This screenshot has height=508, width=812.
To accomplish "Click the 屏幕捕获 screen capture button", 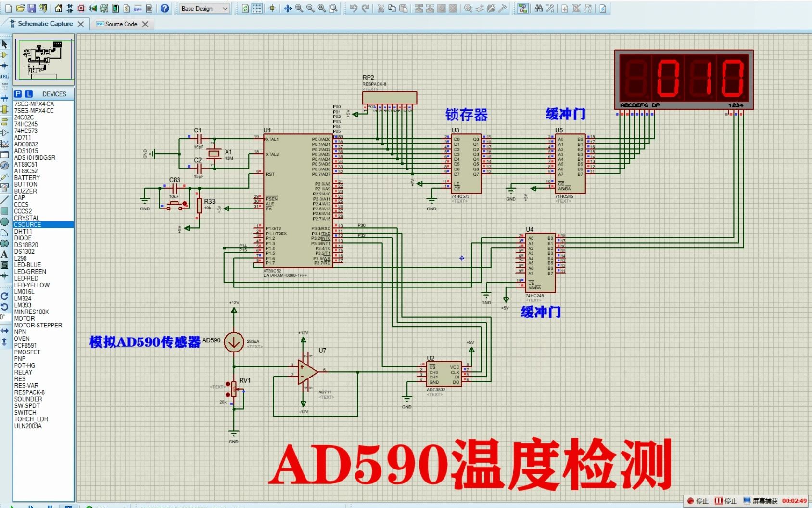I will click(761, 501).
